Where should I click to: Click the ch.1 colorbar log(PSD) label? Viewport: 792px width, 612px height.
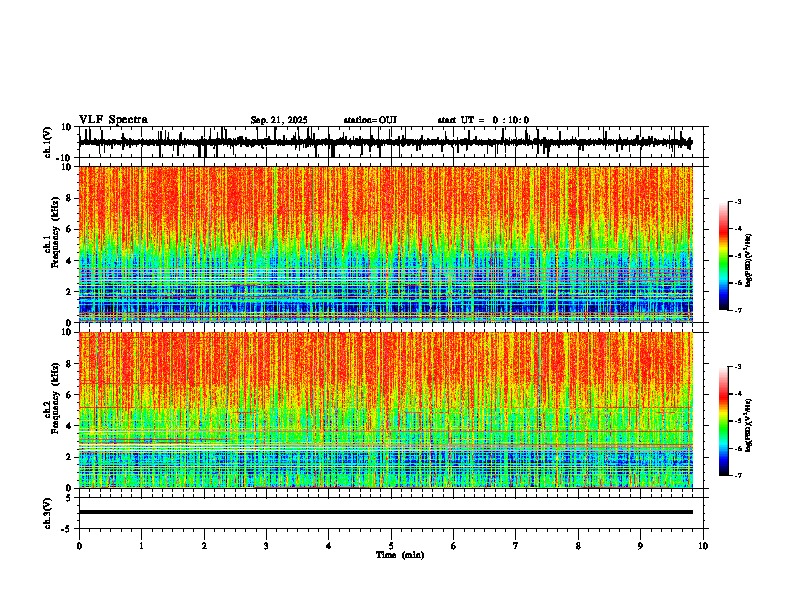(749, 261)
